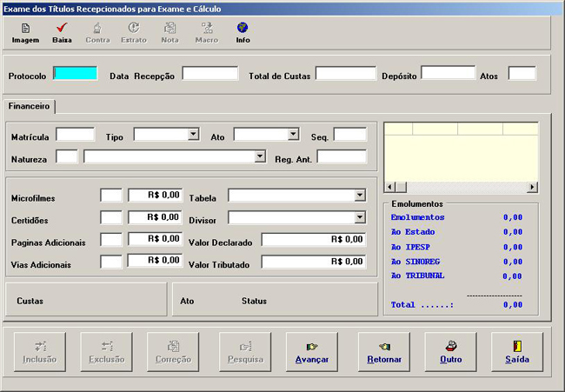Go back with the Retornar button

383,352
